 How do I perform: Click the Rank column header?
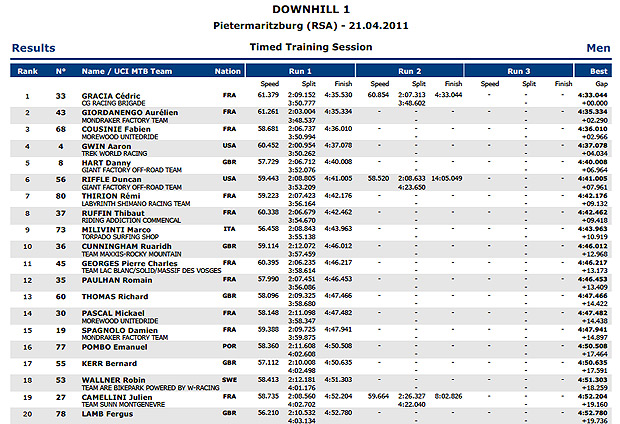27,71
